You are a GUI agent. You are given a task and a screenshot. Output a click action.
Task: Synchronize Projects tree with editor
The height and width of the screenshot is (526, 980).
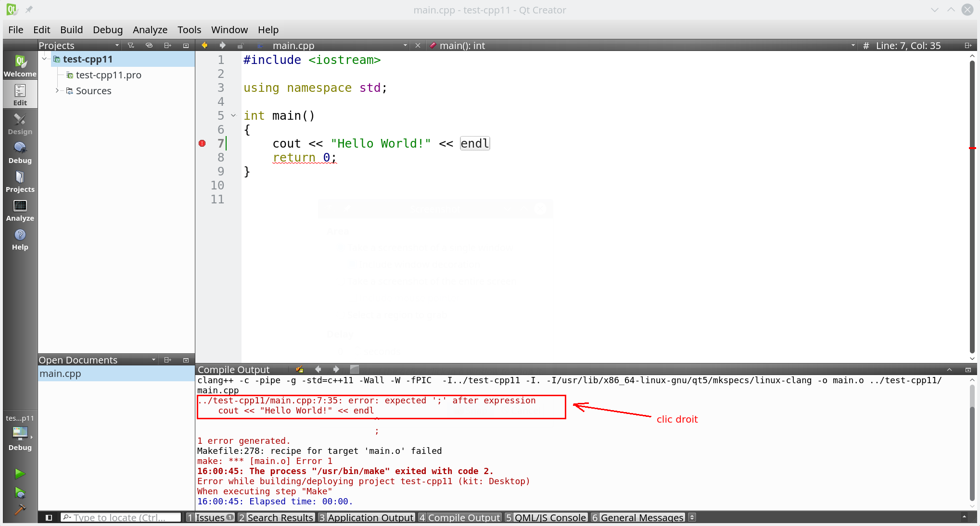pyautogui.click(x=149, y=45)
